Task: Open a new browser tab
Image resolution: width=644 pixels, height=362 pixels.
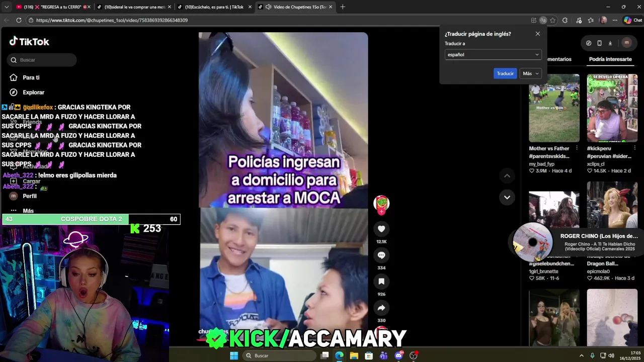Action: [x=343, y=7]
